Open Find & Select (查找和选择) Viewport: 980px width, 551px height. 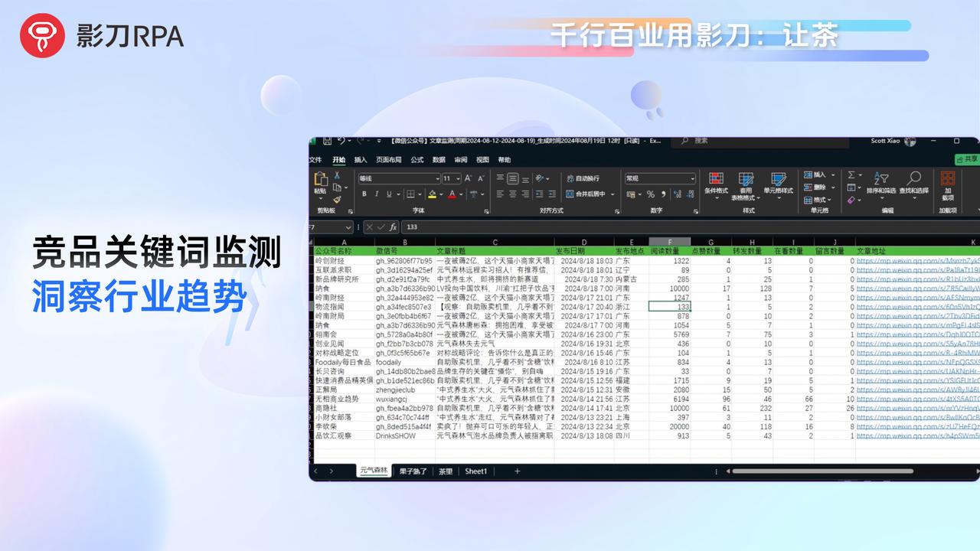(914, 187)
